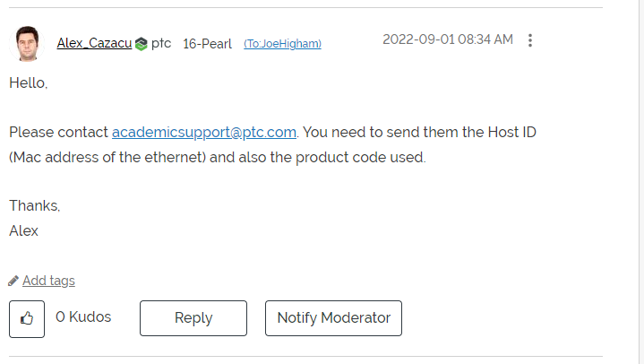Click the academicsupport@ptc.com email link
The height and width of the screenshot is (364, 644).
point(203,132)
